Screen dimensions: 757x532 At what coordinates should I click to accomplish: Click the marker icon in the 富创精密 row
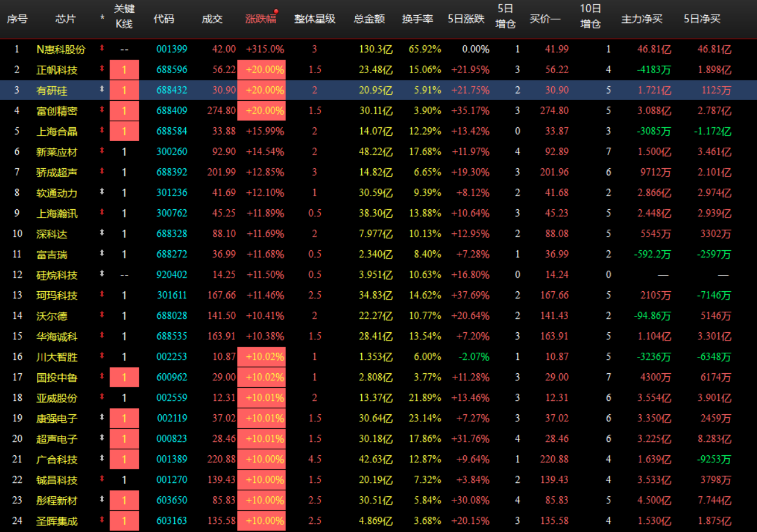pyautogui.click(x=102, y=110)
